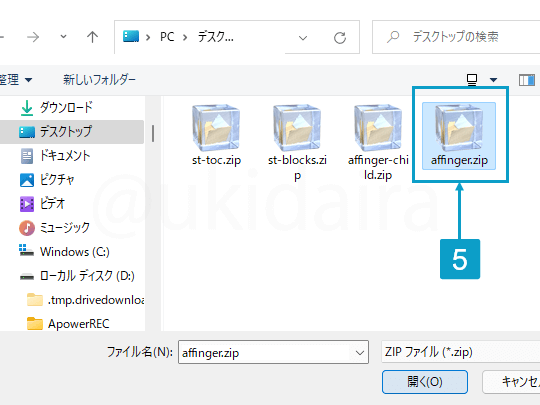This screenshot has height=405, width=540.
Task: Click the 開く(O) button
Action: (425, 382)
